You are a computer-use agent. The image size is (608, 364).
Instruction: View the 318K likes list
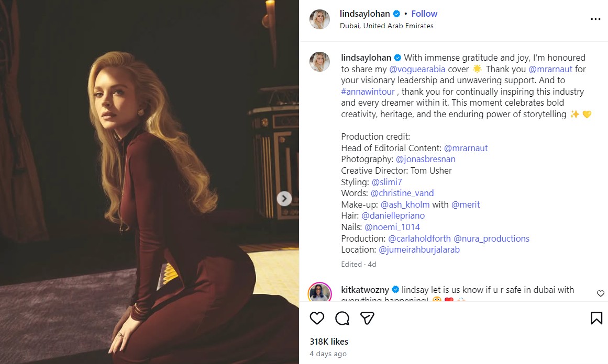point(329,342)
